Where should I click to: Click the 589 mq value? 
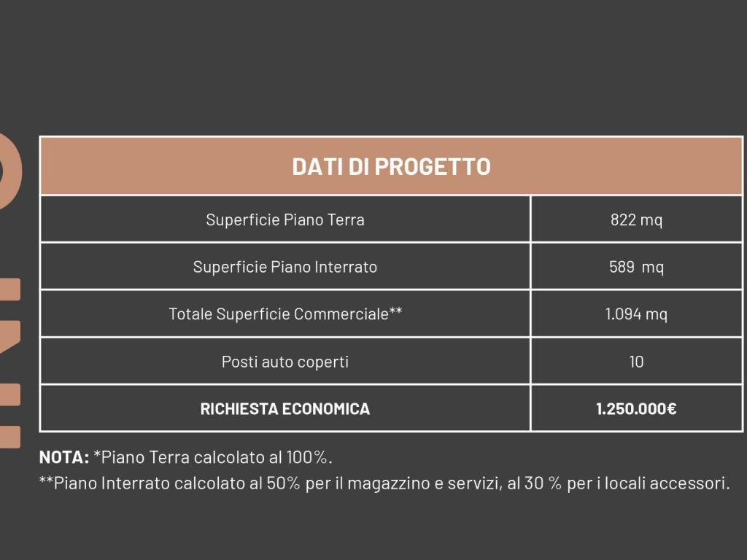636,267
